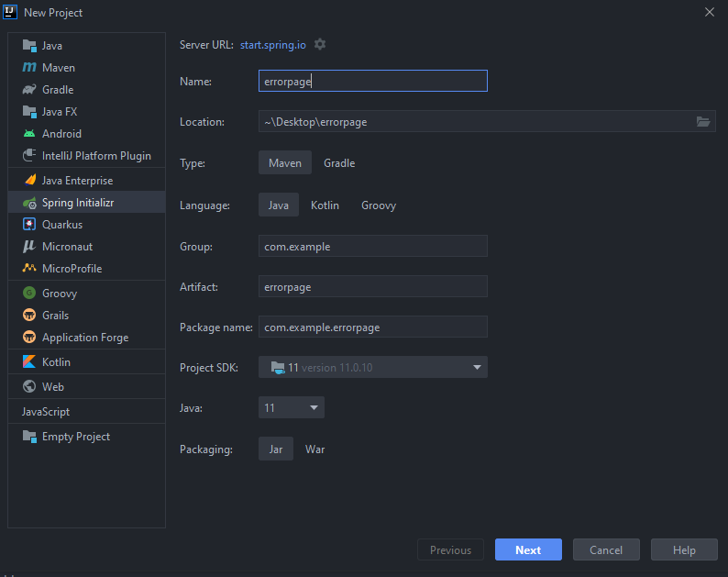
Task: Click the IntelliJ logo in the title bar
Action: click(x=10, y=12)
